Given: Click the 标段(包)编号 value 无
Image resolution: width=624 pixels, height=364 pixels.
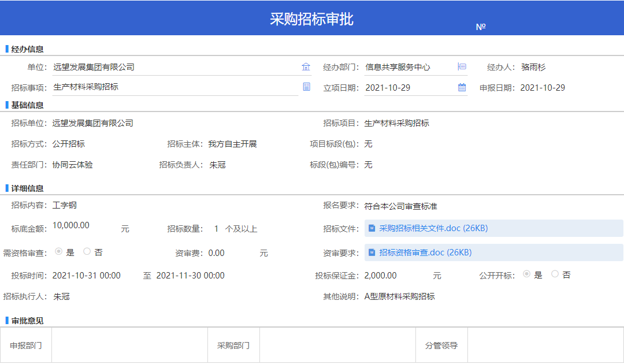Looking at the screenshot, I should pyautogui.click(x=368, y=165).
